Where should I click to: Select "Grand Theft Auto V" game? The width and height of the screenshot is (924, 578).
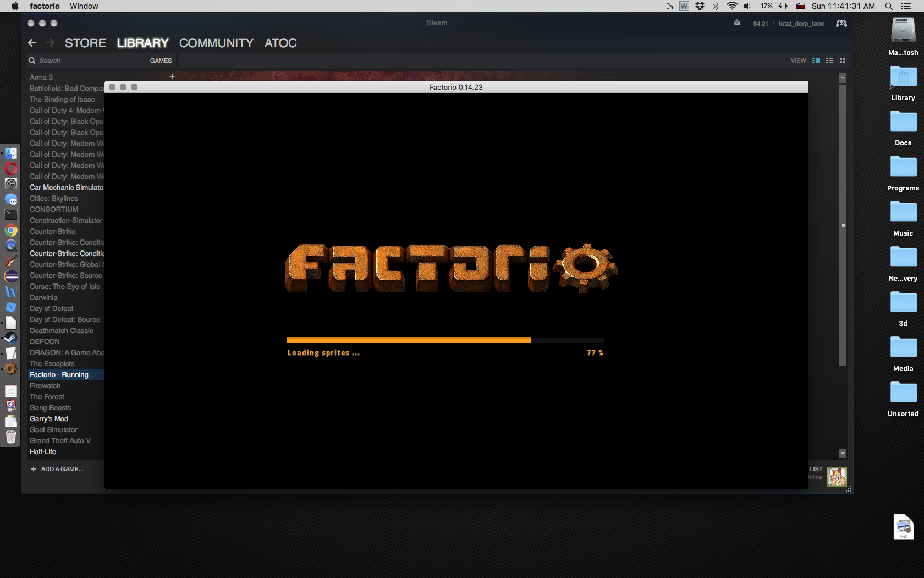[66, 441]
